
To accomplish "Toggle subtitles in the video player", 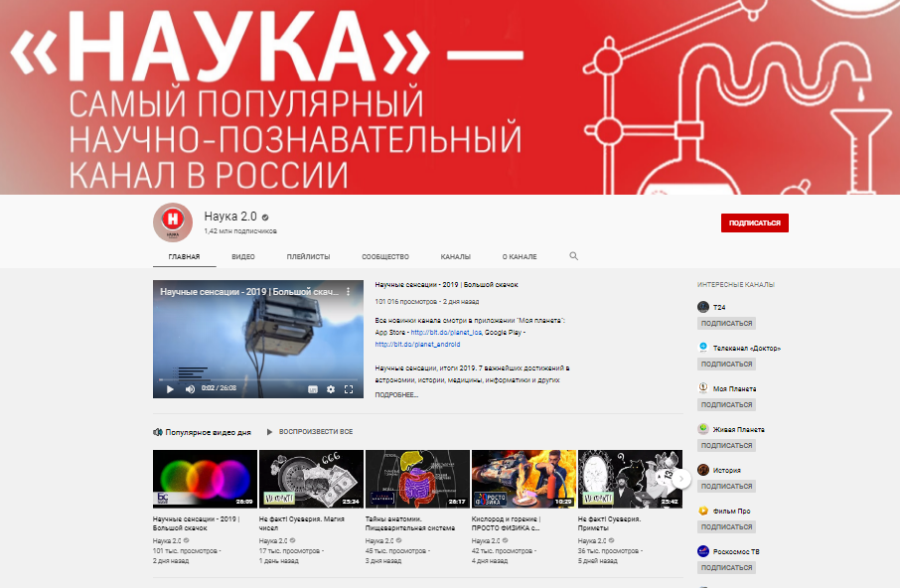I will (312, 389).
